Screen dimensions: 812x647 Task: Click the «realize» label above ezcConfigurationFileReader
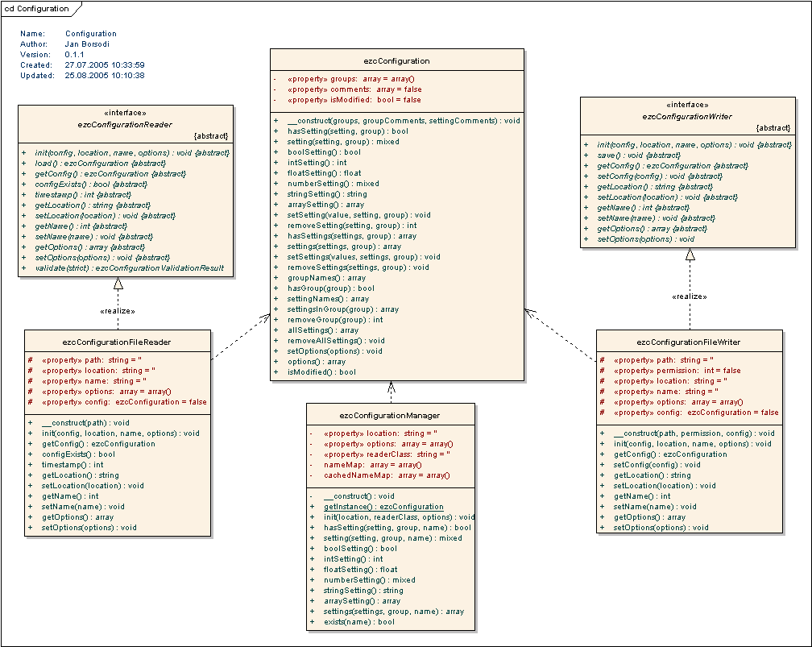(x=117, y=310)
